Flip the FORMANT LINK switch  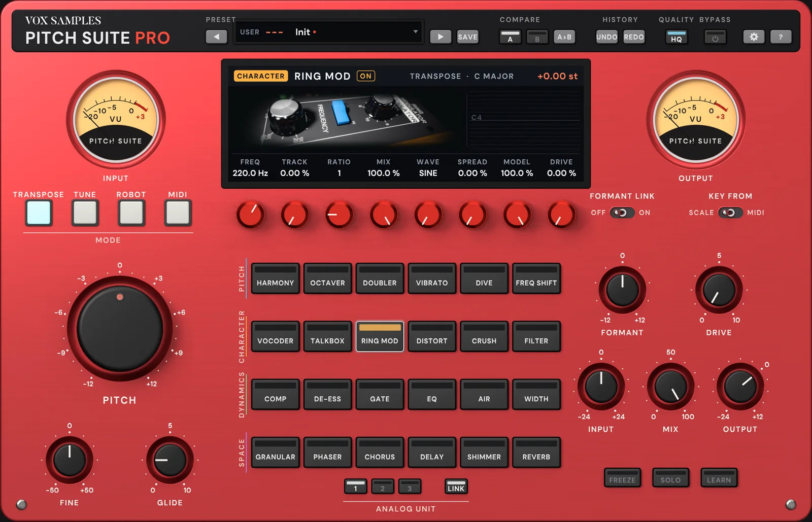pos(622,213)
